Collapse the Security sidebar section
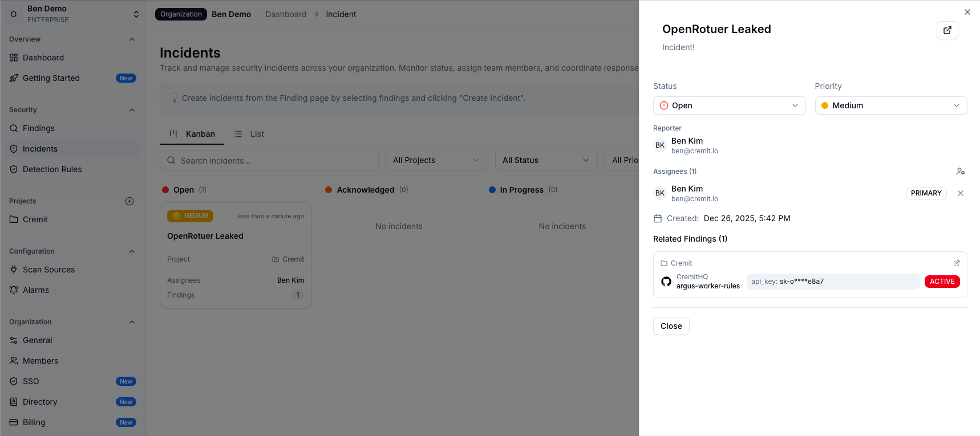Screen dimensions: 980x436 132,110
